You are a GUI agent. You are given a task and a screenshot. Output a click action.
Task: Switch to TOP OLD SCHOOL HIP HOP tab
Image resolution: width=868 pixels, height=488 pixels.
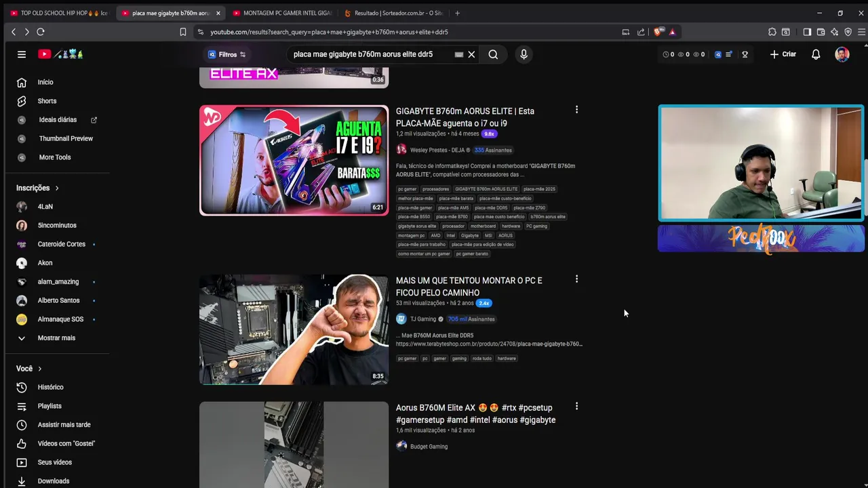point(59,13)
